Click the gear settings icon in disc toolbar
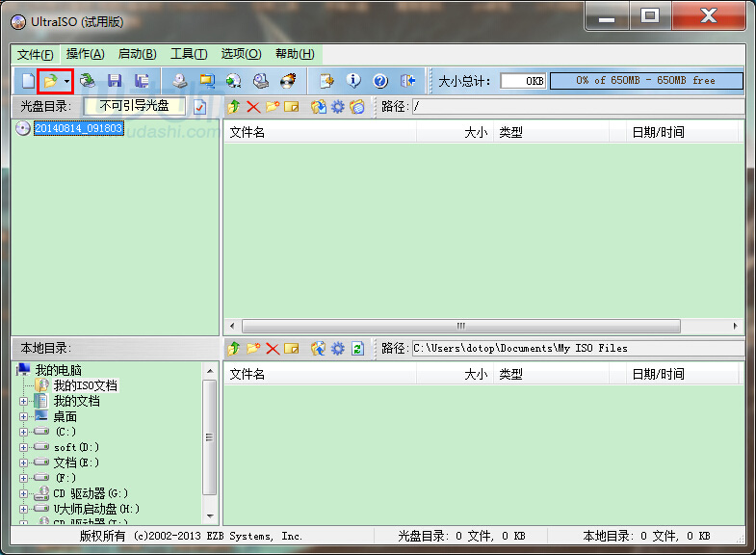Image resolution: width=756 pixels, height=555 pixels. pyautogui.click(x=337, y=107)
